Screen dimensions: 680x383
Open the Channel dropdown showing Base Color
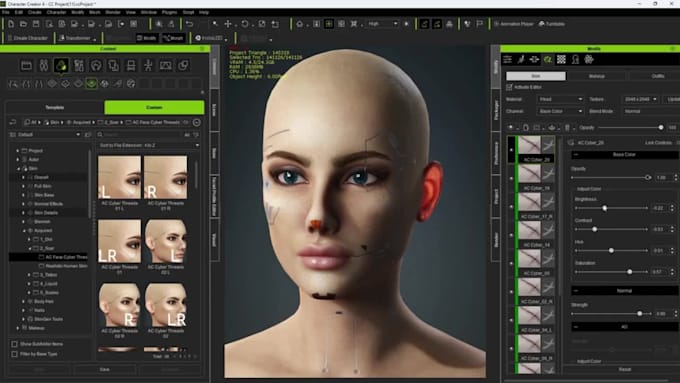tap(560, 111)
